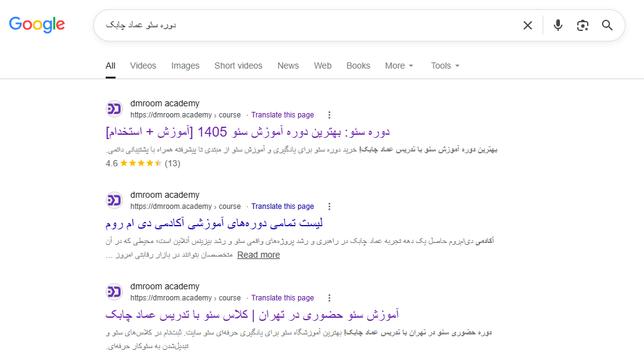Viewport: 644px width, 361px height.
Task: Click second result's URL https://dmroom.academy › course
Action: [185, 206]
